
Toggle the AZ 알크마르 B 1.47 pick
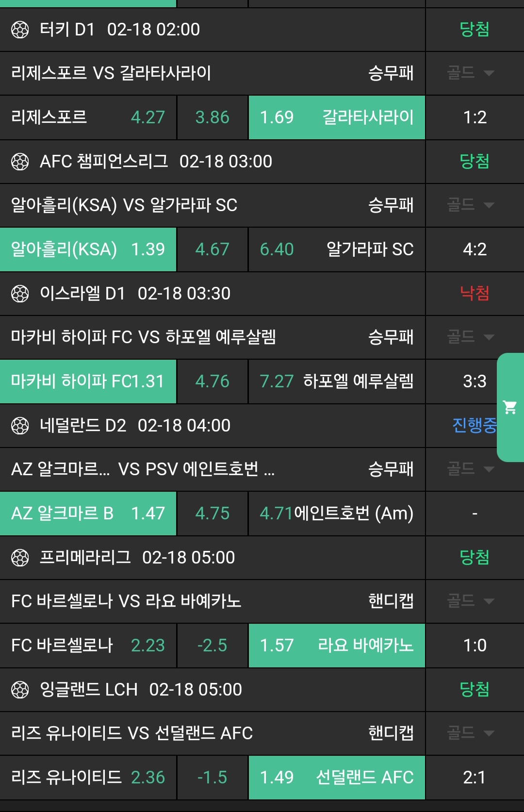(x=88, y=514)
